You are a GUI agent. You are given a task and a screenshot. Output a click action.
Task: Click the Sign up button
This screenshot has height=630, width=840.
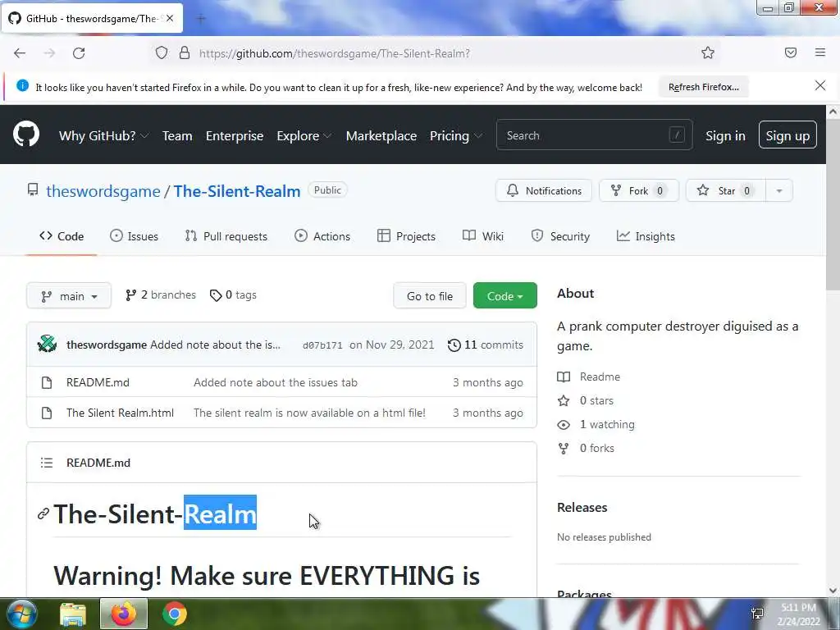tap(787, 135)
